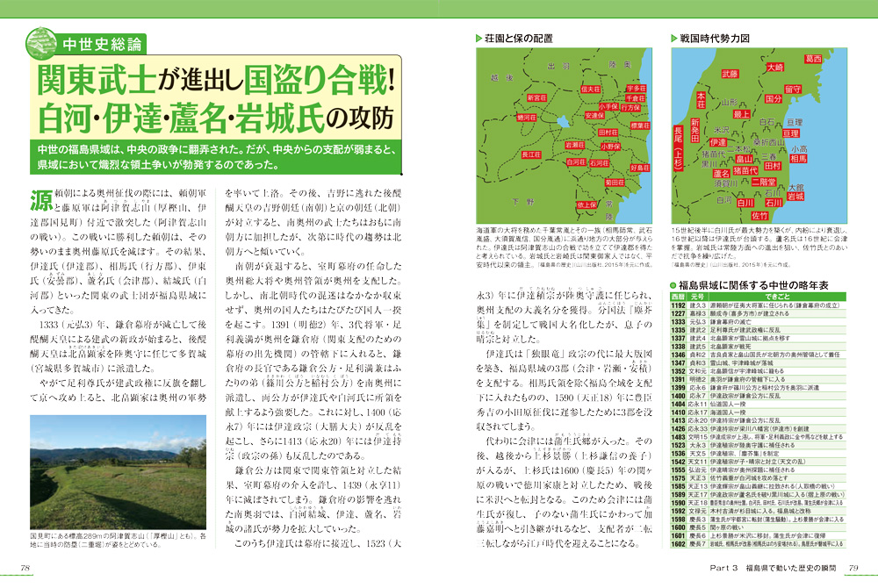Image resolution: width=878 pixels, height=588 pixels.
Task: Select the 1192 year cell in the table
Action: point(678,305)
